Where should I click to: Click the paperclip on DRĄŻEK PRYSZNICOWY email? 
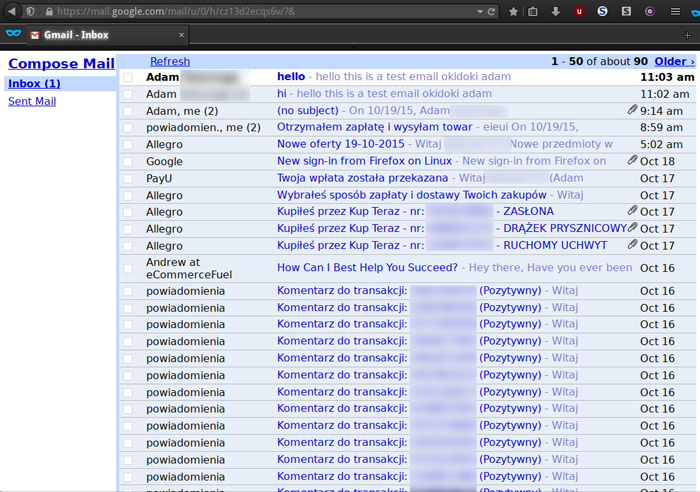tap(632, 227)
